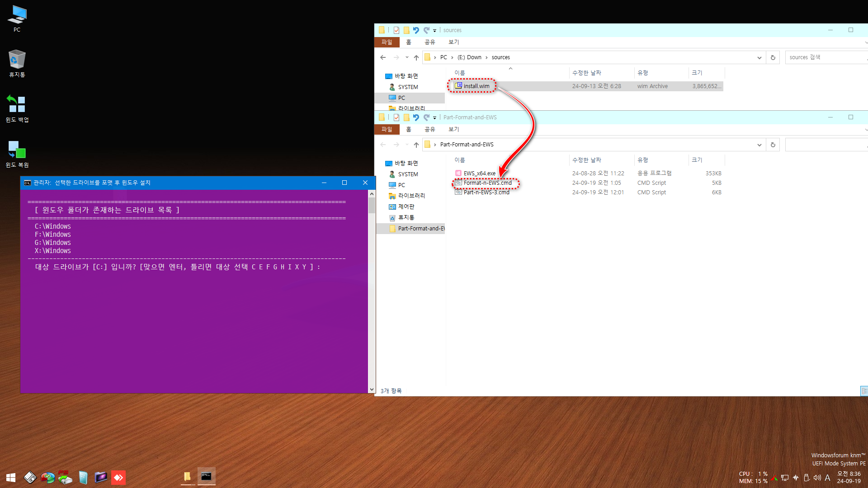Open the 보기 tab in Part-Format-and-EWS window

click(454, 129)
